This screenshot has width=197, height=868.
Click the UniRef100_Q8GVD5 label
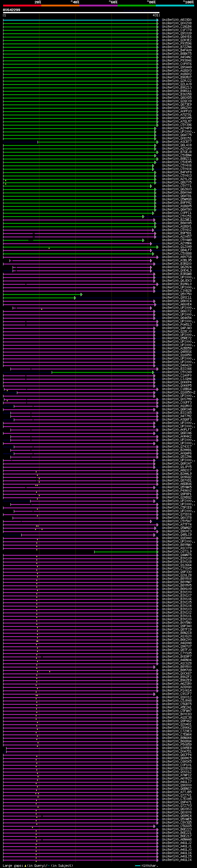(177, 98)
